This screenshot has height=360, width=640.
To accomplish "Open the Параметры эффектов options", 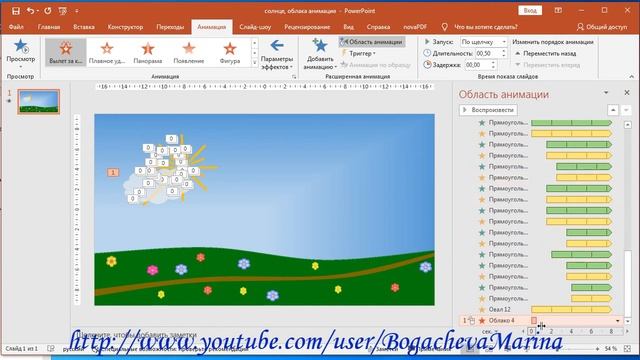I will click(x=277, y=54).
